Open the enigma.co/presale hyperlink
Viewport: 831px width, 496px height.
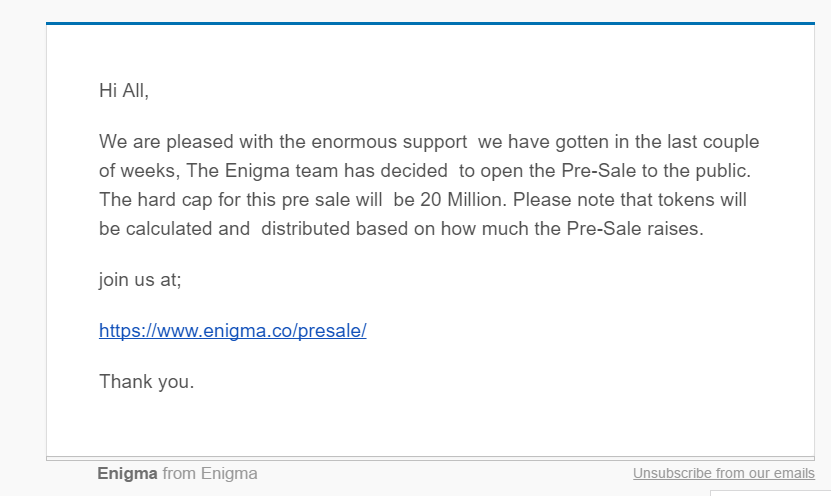[x=233, y=330]
